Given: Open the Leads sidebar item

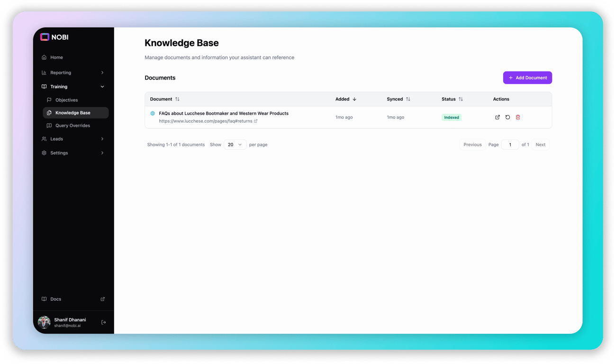Looking at the screenshot, I should pos(73,139).
